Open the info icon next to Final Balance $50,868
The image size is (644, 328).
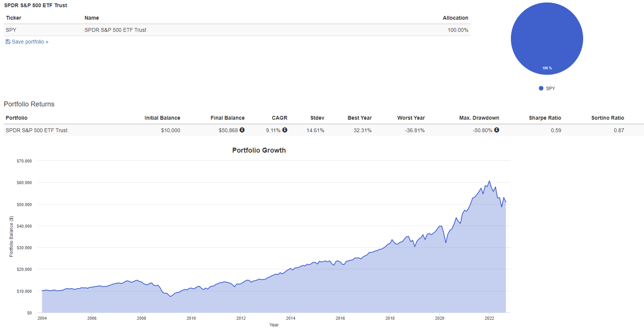pos(242,130)
